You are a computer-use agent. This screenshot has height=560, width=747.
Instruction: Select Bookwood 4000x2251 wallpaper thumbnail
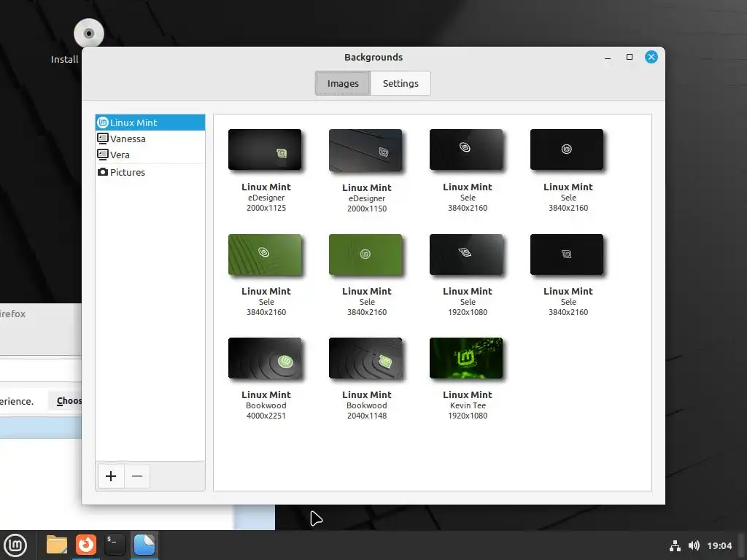coord(265,358)
